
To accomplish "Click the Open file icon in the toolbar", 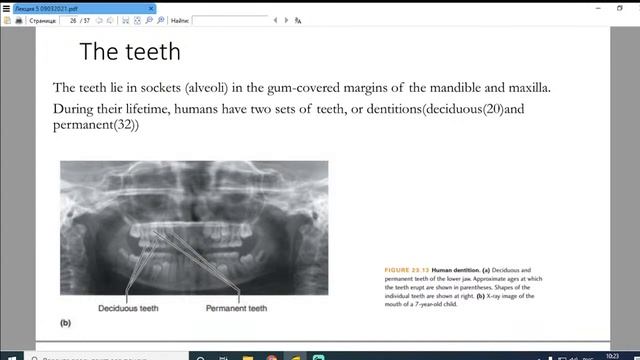I will coord(7,20).
